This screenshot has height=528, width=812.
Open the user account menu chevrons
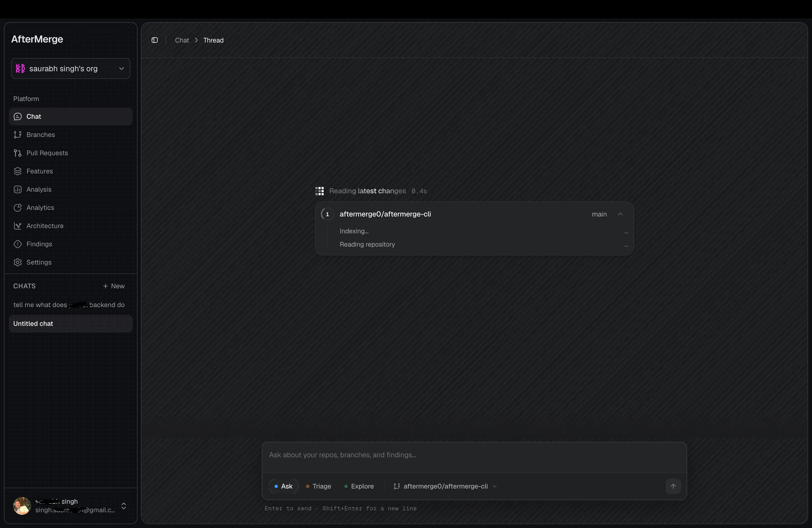click(x=124, y=506)
